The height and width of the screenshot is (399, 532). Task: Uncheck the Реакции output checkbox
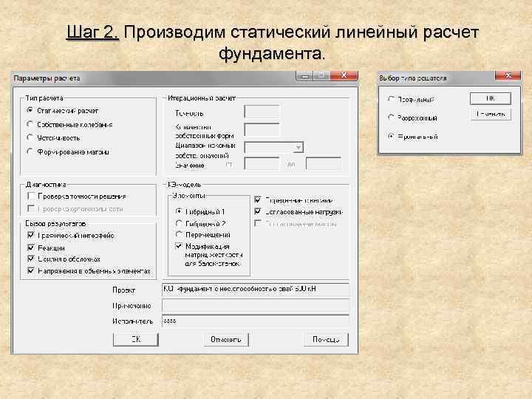pos(31,248)
